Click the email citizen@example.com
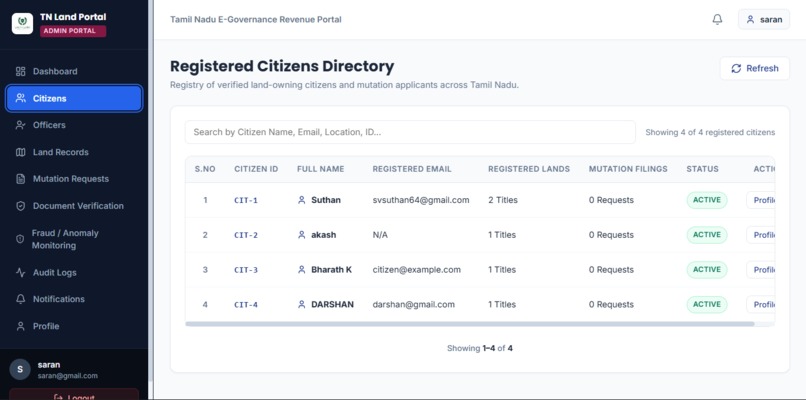 [416, 269]
